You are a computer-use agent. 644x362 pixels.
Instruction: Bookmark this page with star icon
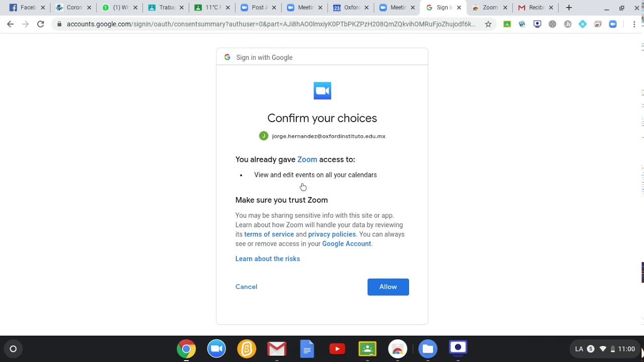[488, 24]
